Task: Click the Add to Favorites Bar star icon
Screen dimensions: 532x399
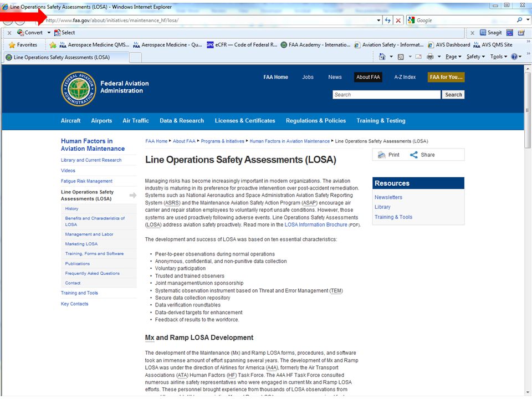Action: [x=53, y=45]
